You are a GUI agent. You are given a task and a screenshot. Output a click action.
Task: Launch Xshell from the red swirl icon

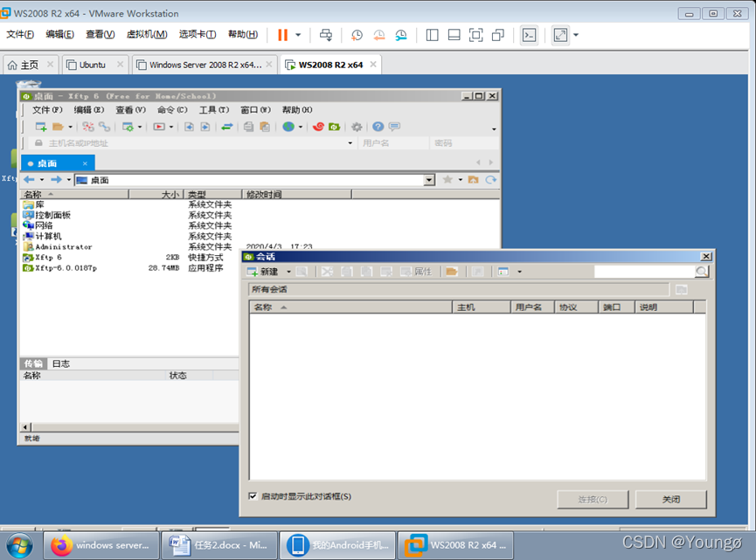318,127
